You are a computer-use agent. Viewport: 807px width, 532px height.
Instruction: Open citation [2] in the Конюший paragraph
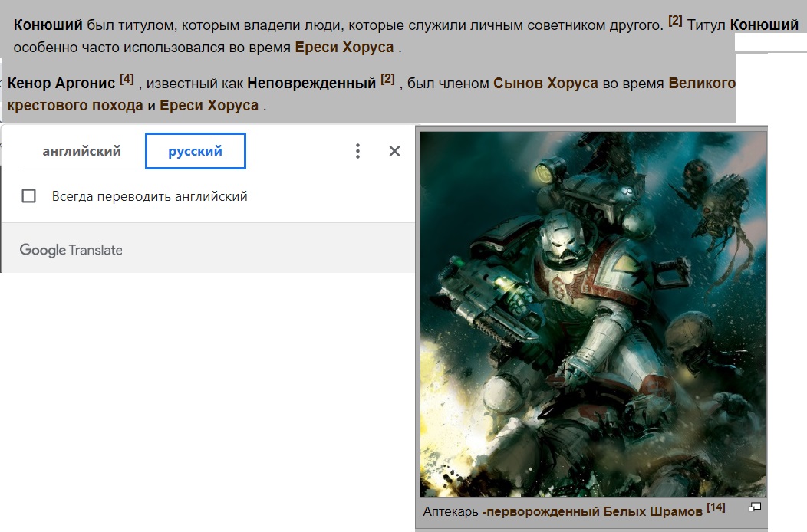(x=675, y=21)
